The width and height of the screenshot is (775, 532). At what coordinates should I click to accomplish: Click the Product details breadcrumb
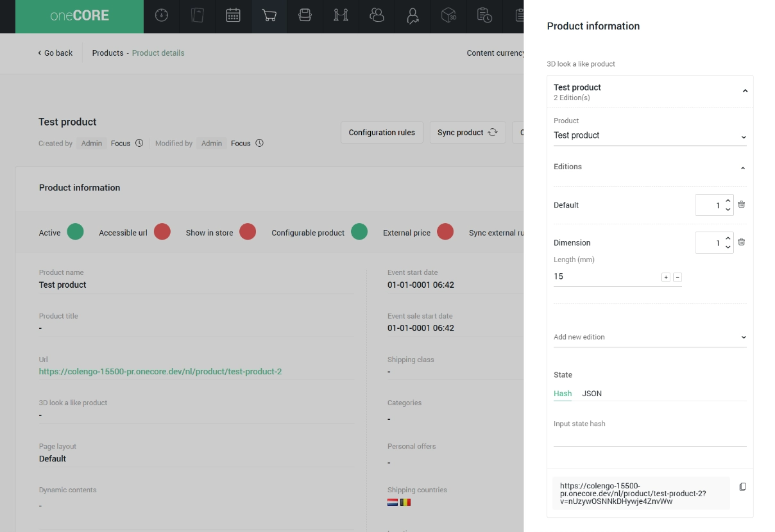pyautogui.click(x=158, y=53)
